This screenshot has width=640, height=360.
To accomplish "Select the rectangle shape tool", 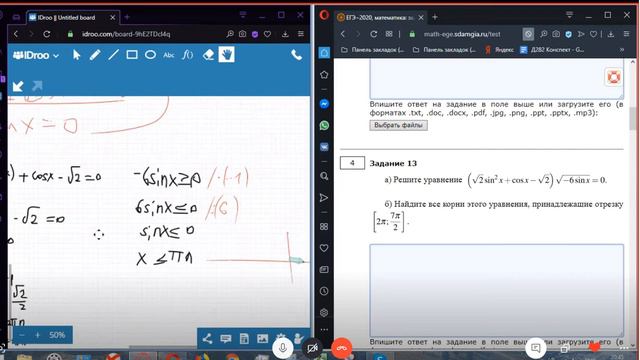I will 131,55.
